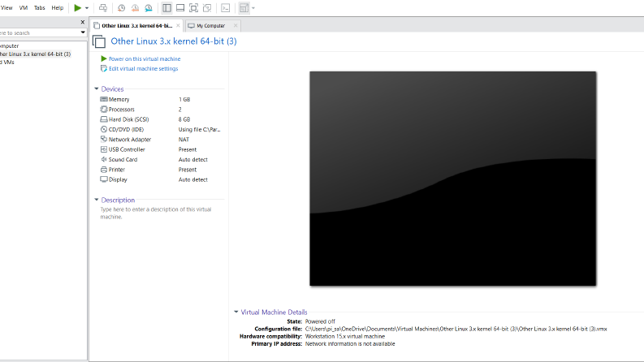This screenshot has height=362, width=644.
Task: Click the 'Using file C:\Par...' value
Action: tap(199, 130)
